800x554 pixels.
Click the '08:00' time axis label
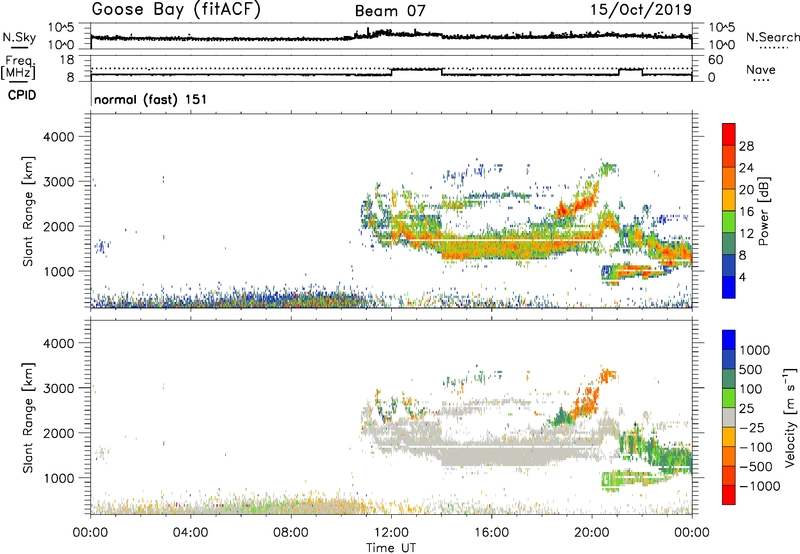point(291,533)
